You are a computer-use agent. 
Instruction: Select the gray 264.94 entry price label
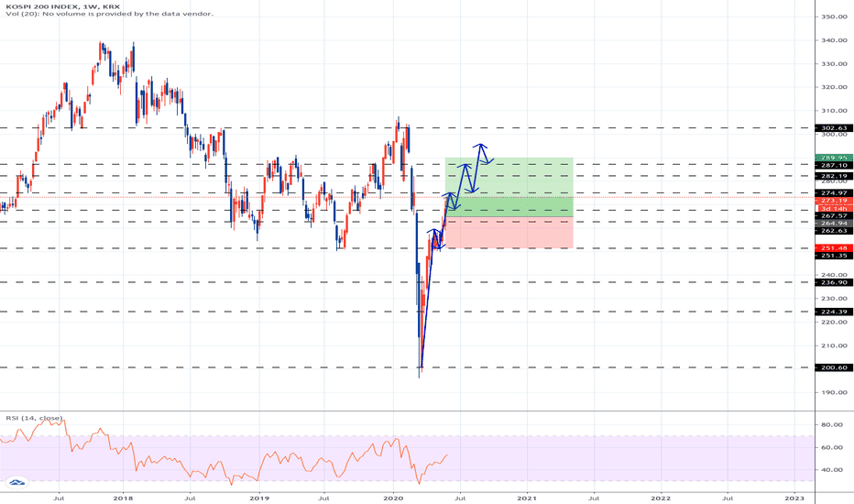coord(834,223)
